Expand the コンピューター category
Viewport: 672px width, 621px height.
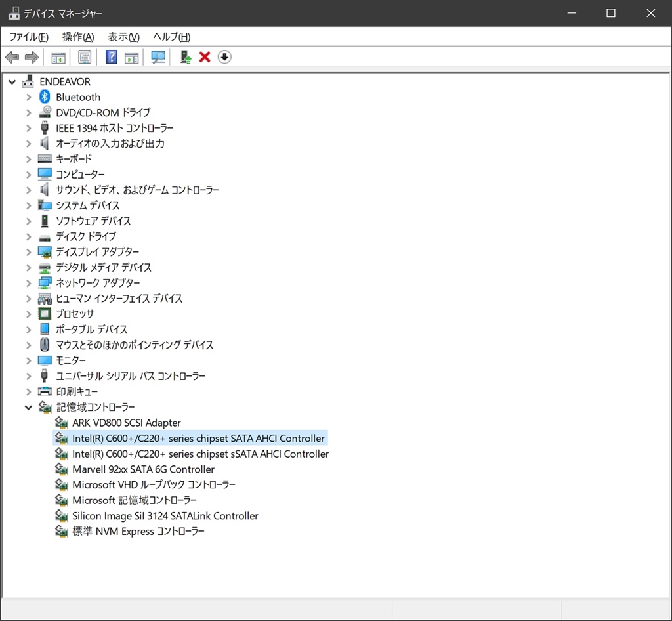point(28,175)
